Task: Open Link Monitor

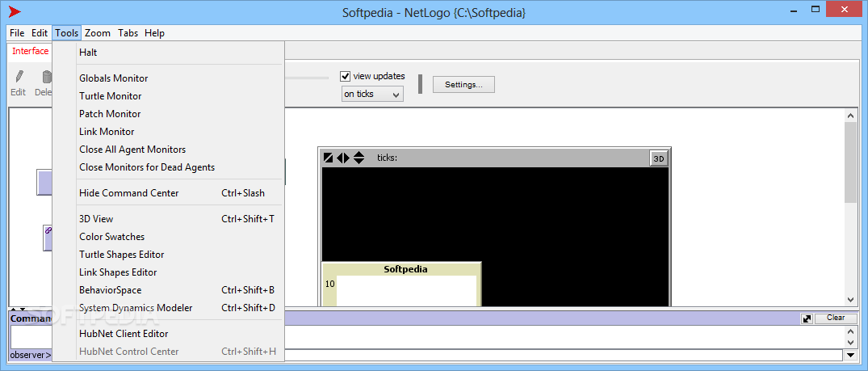Action: pos(168,132)
